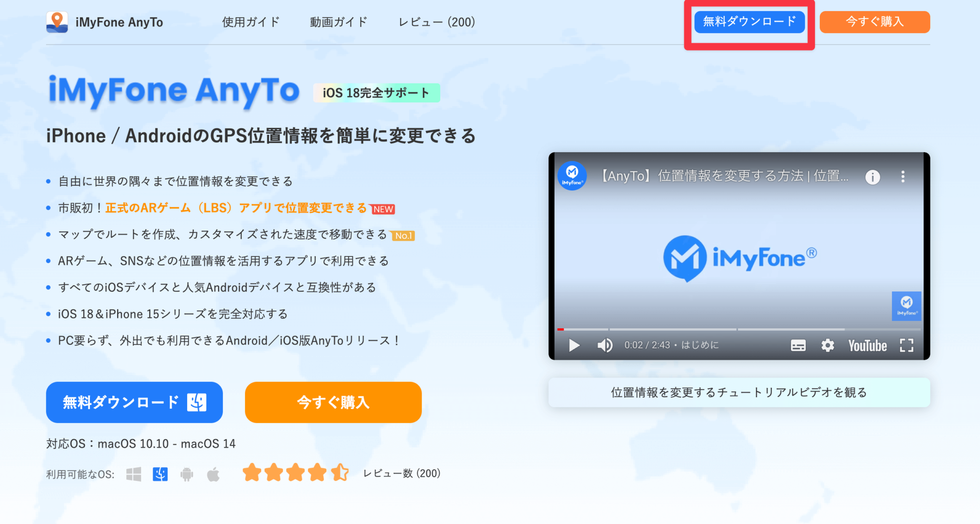This screenshot has height=524, width=980.
Task: Click the iOS 18完全サポート badge
Action: tap(377, 93)
